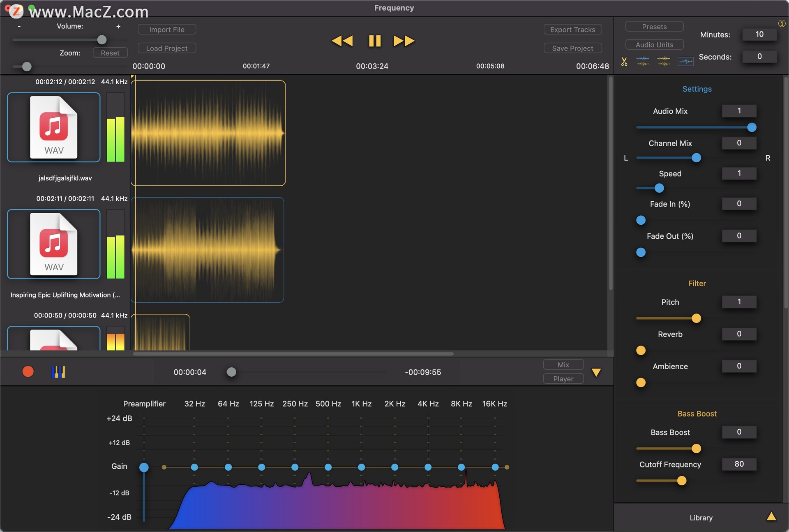Rewind using the double-arrow back control
Image resolution: width=789 pixels, height=532 pixels.
pyautogui.click(x=342, y=41)
